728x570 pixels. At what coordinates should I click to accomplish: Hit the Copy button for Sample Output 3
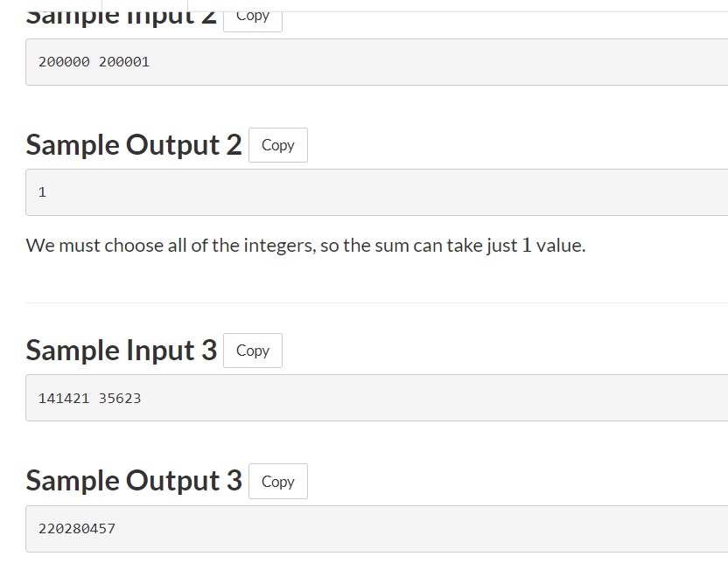(277, 482)
